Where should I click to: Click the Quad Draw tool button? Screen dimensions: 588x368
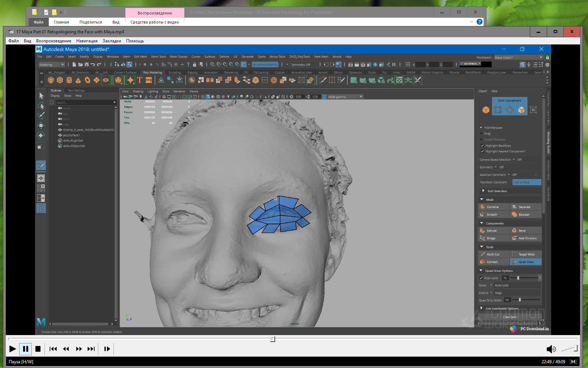coord(525,262)
